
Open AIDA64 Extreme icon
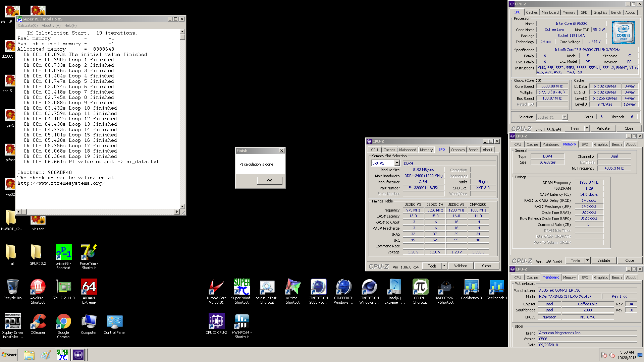coord(89,291)
